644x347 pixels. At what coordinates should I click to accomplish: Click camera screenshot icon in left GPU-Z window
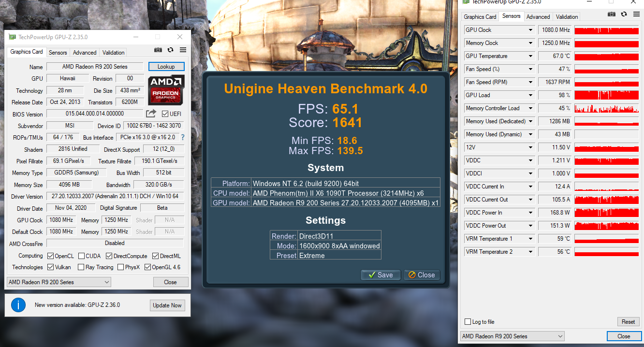[x=158, y=50]
